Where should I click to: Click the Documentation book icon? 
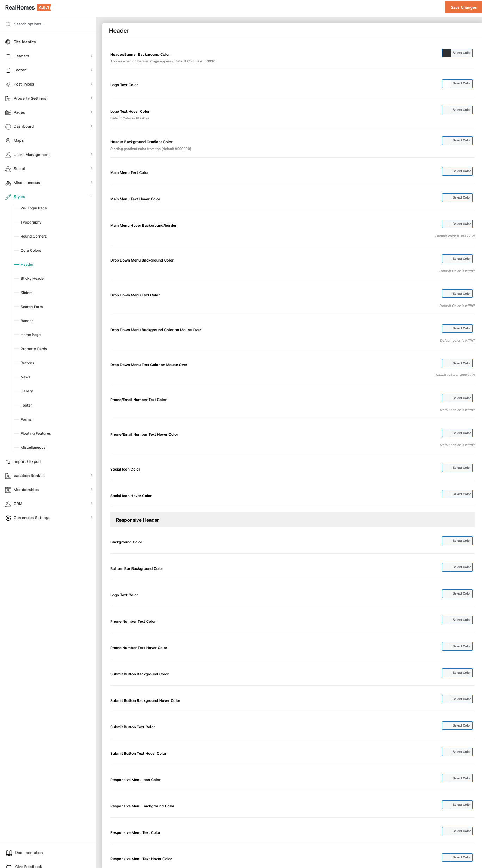tap(9, 853)
